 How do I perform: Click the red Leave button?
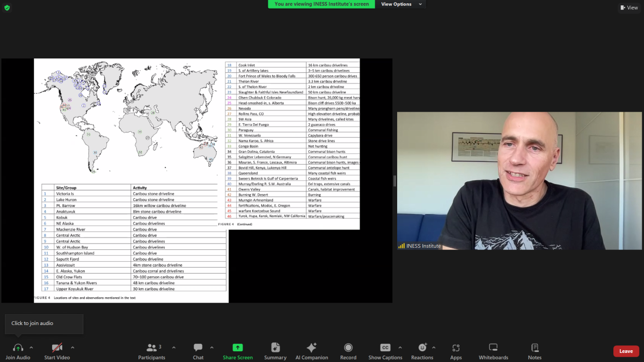[626, 351]
